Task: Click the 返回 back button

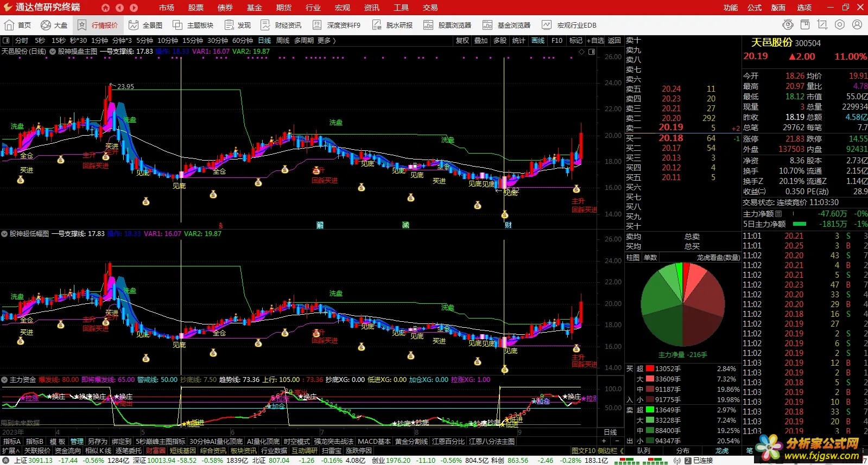Action: [614, 41]
